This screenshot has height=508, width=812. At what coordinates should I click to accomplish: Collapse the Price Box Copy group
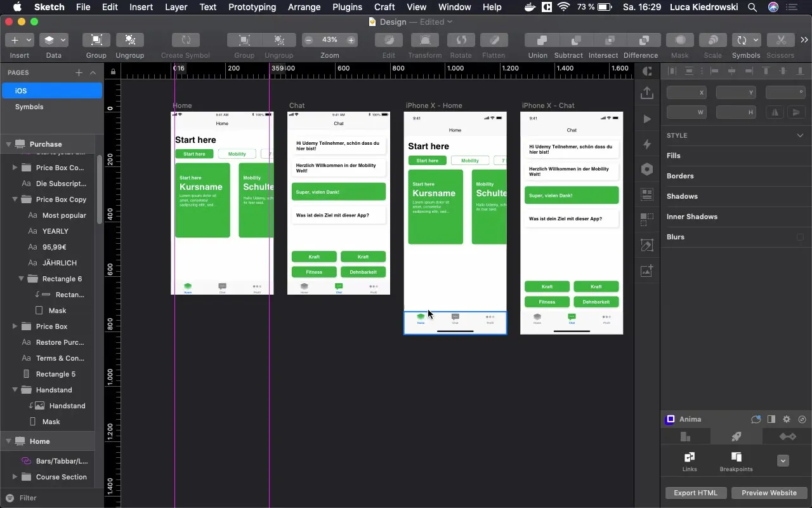[15, 199]
